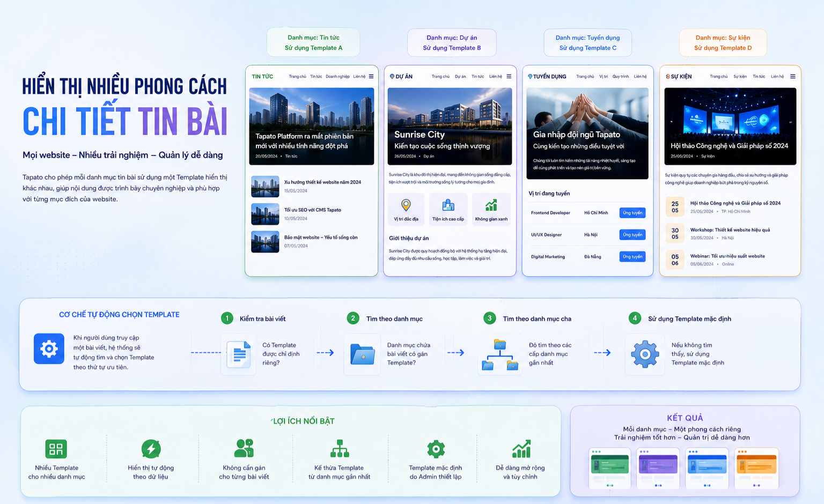Screen dimensions: 824x504
Task: Click the Sự kiện logo icon
Action: (668, 76)
